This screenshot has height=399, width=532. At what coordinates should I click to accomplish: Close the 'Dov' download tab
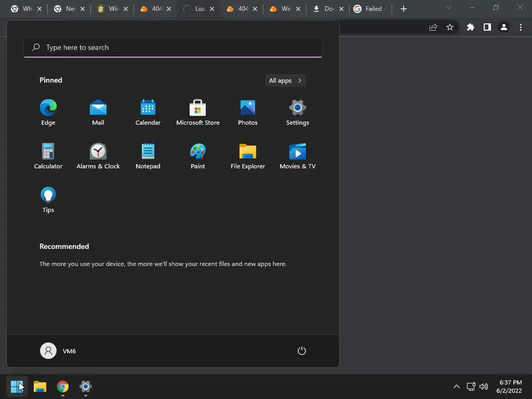point(341,9)
